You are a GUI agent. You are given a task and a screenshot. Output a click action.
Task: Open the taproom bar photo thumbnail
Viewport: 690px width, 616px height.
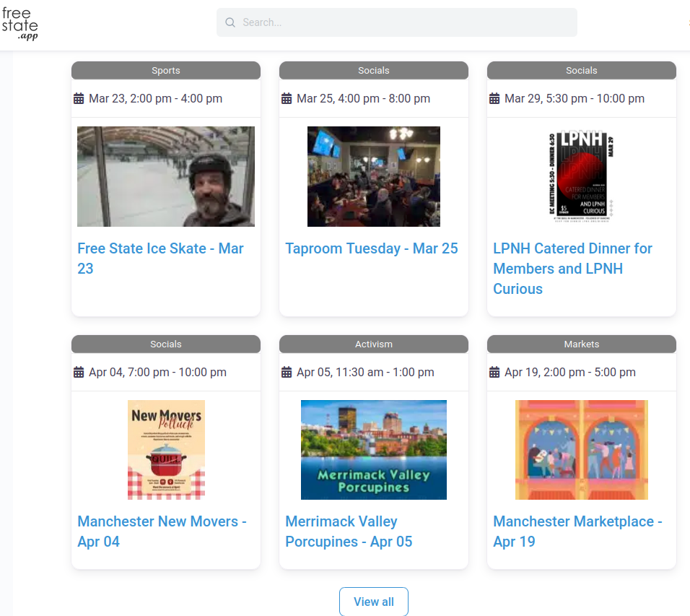tap(374, 176)
